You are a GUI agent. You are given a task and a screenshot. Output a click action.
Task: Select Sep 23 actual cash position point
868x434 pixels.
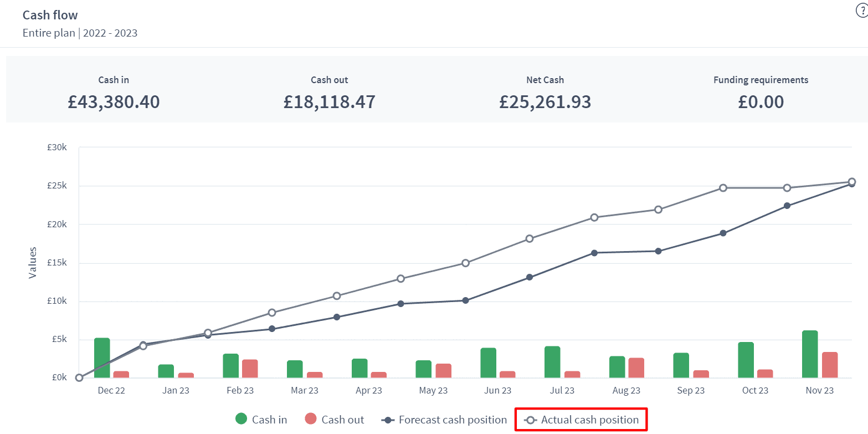pyautogui.click(x=723, y=188)
